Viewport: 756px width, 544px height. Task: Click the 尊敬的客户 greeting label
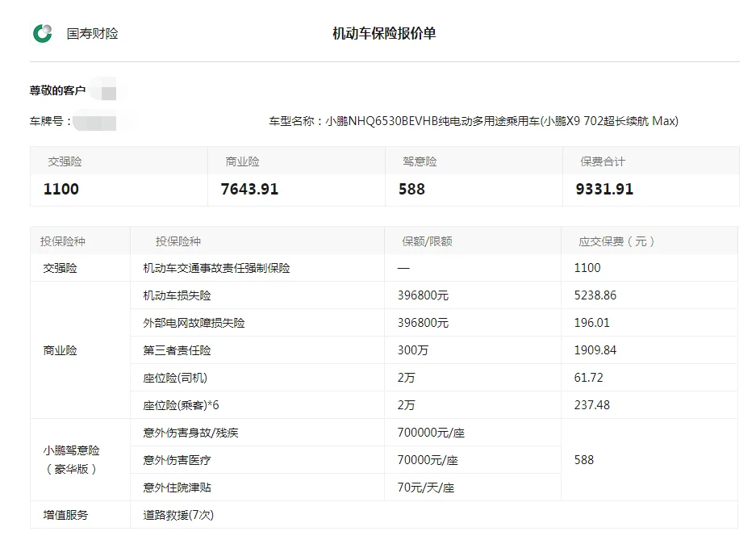(x=57, y=90)
